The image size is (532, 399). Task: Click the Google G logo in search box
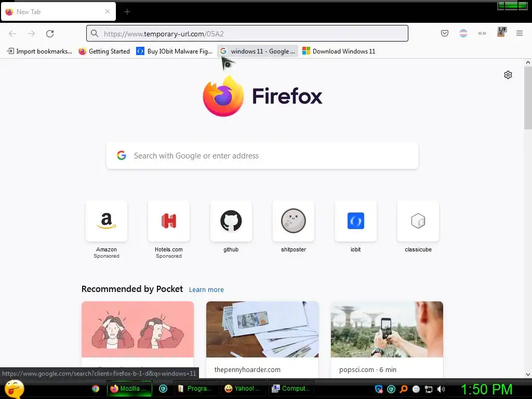pyautogui.click(x=122, y=155)
